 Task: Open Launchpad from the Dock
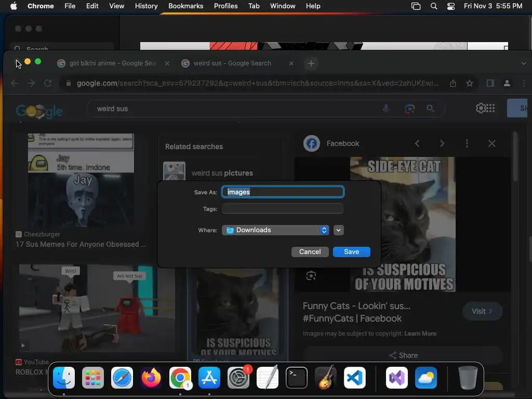point(93,378)
